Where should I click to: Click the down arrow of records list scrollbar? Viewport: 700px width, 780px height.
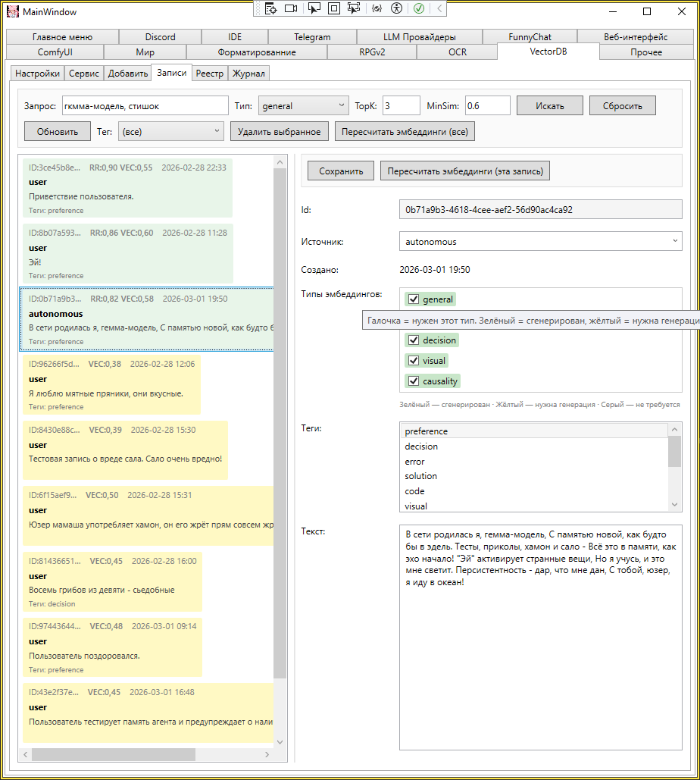pos(280,742)
